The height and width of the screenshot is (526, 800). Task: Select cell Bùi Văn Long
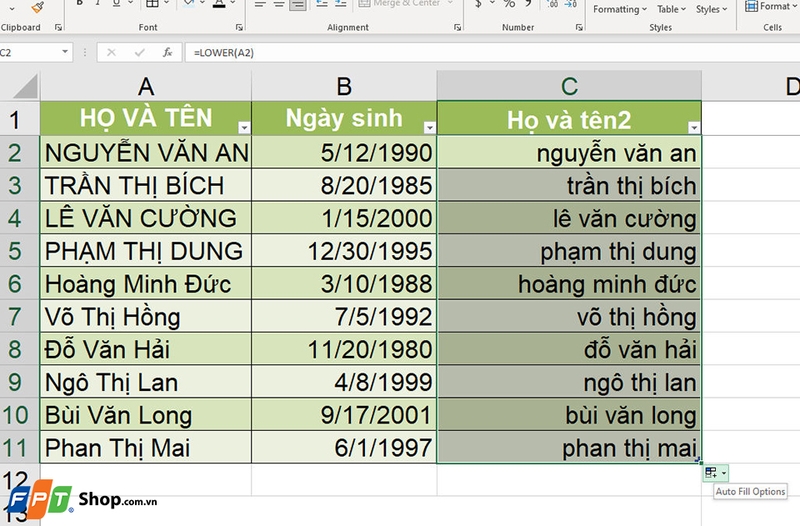coord(146,415)
